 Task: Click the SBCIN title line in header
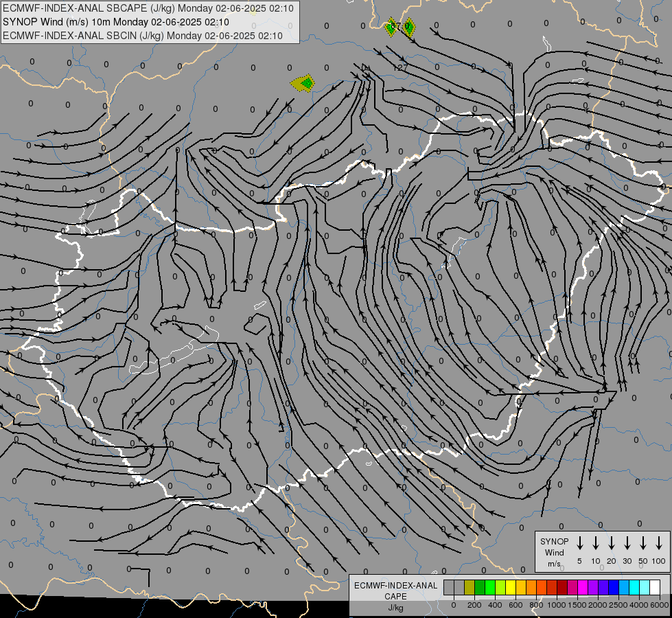tap(143, 36)
